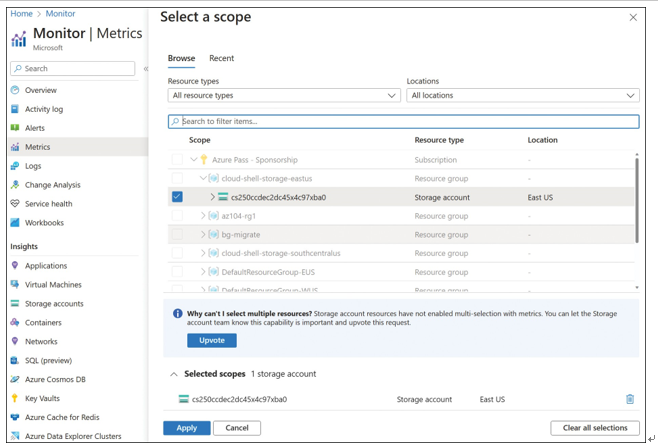Click the SQL (preview) icon
Viewport: 658px width, 446px height.
15,360
